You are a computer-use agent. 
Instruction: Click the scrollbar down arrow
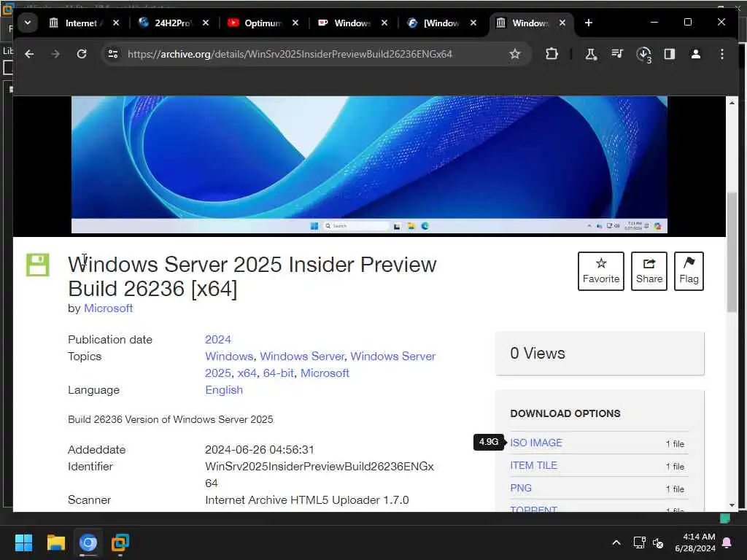(732, 505)
